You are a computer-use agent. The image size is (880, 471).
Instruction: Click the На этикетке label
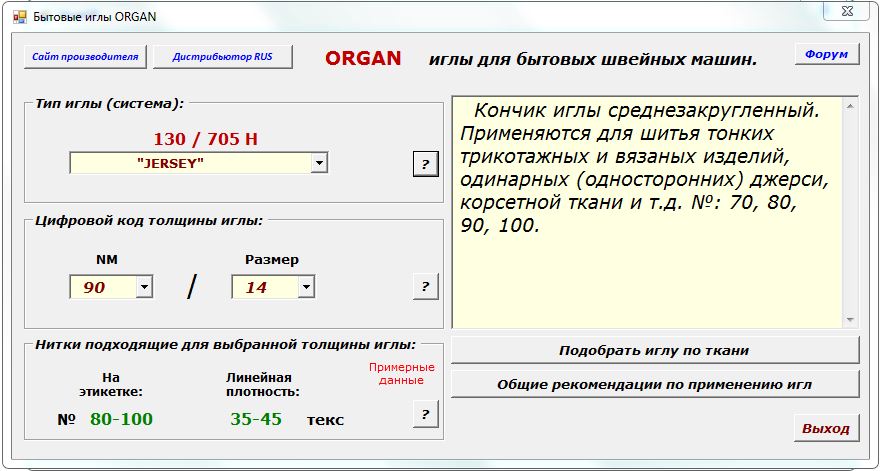point(111,385)
